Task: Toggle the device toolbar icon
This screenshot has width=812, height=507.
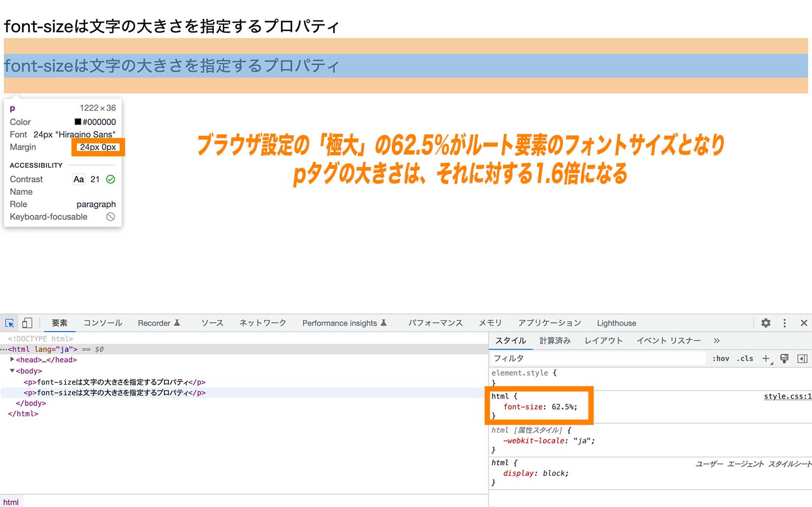Action: tap(27, 323)
